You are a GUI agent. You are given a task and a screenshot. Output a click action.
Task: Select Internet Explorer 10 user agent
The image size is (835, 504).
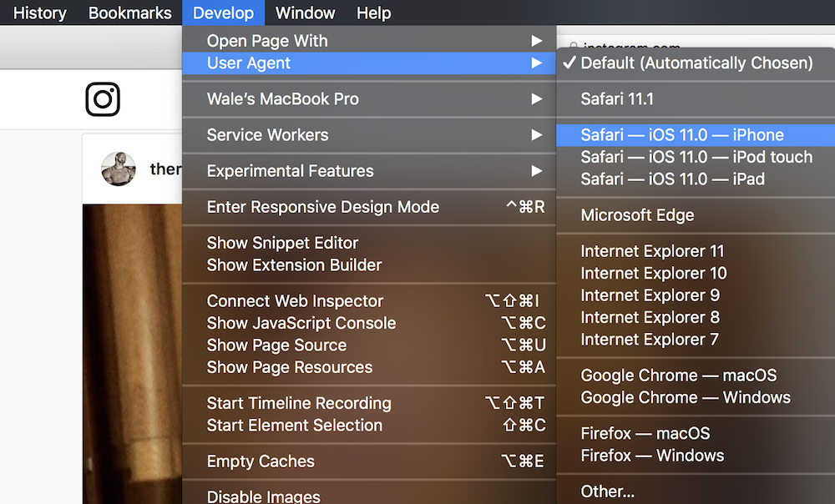pos(696,273)
